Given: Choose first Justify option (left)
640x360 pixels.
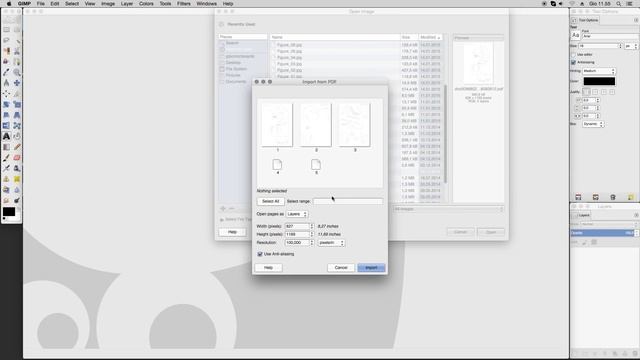Looking at the screenshot, I should 587,92.
